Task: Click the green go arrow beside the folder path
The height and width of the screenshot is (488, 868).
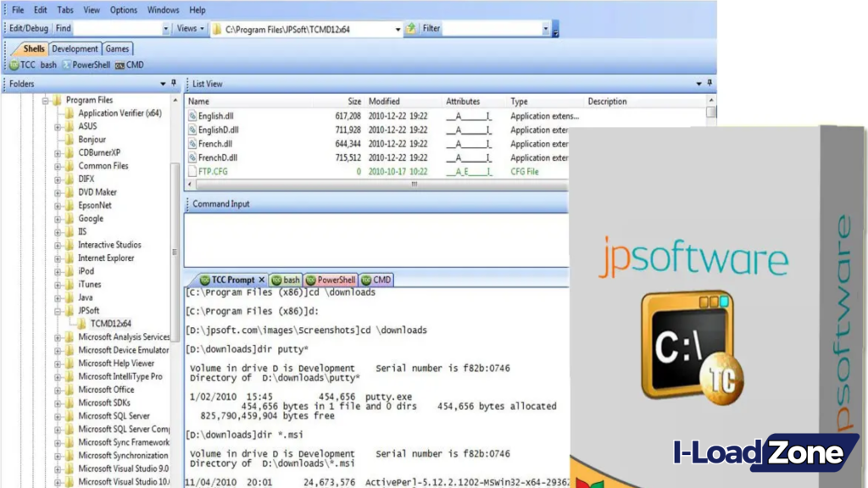Action: coord(410,28)
